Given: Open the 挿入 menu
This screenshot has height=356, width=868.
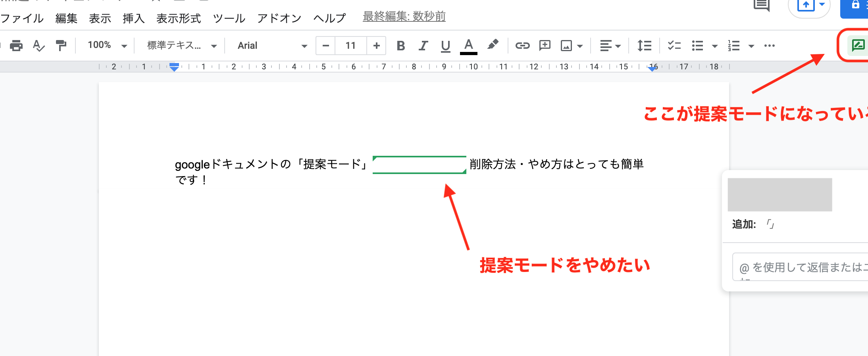Looking at the screenshot, I should pos(134,18).
